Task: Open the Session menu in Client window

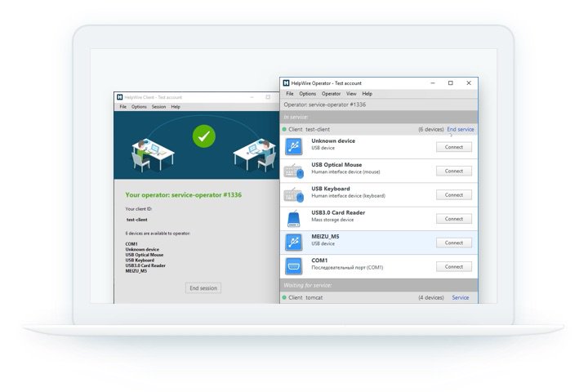Action: [158, 107]
